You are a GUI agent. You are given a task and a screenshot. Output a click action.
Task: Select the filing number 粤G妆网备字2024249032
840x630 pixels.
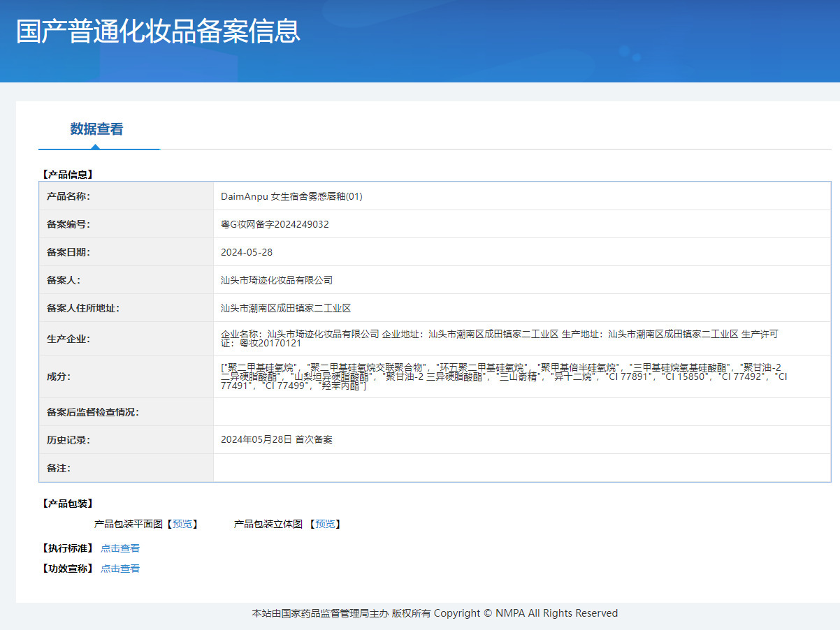[x=275, y=224]
